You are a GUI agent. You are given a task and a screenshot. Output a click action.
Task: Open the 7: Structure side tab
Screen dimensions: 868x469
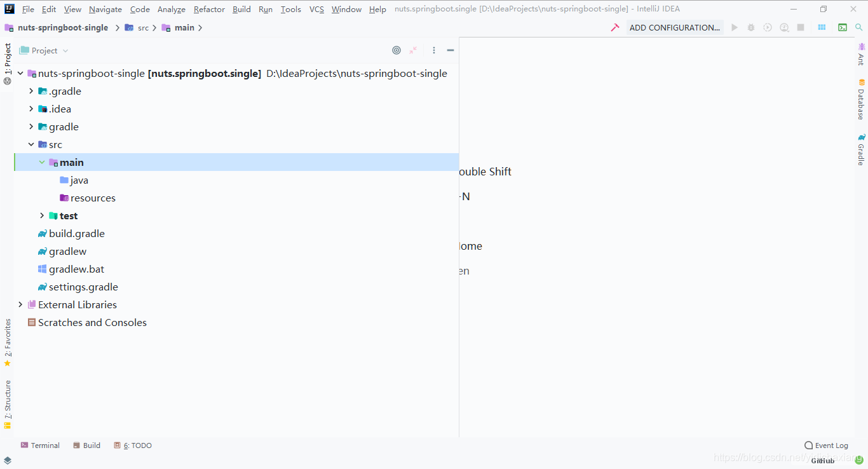pyautogui.click(x=8, y=404)
